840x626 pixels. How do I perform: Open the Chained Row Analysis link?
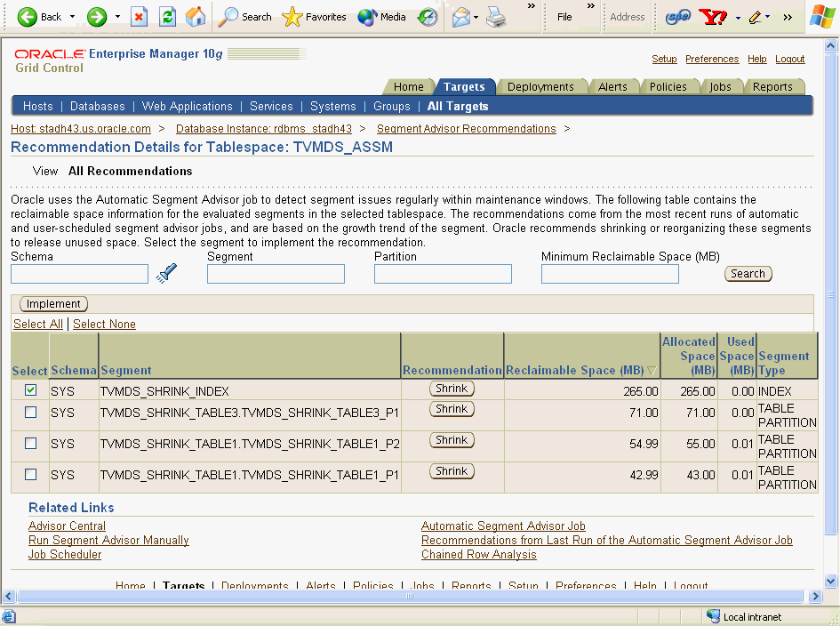(x=478, y=554)
